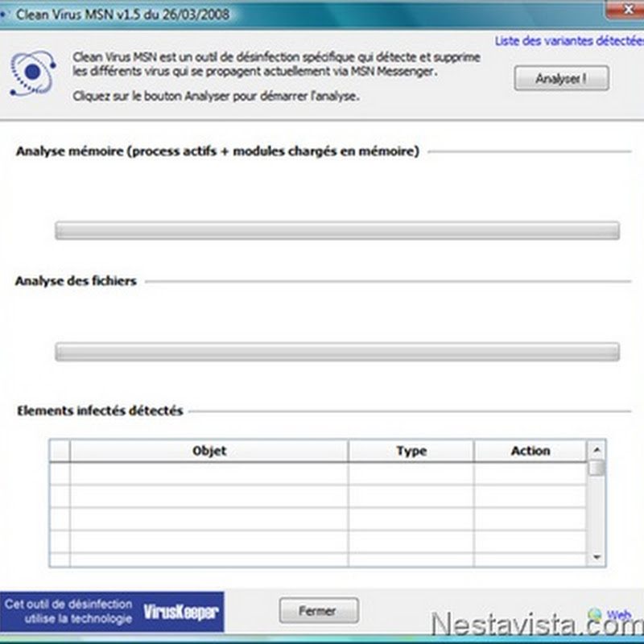Click scroll up arrow of infected list
This screenshot has width=644, height=644.
tap(597, 450)
